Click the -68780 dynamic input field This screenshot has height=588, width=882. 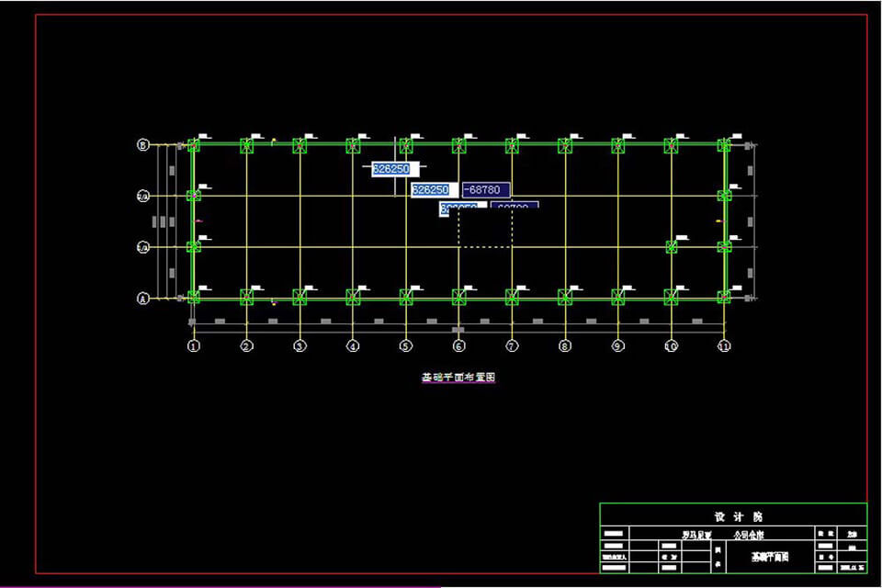pyautogui.click(x=486, y=190)
